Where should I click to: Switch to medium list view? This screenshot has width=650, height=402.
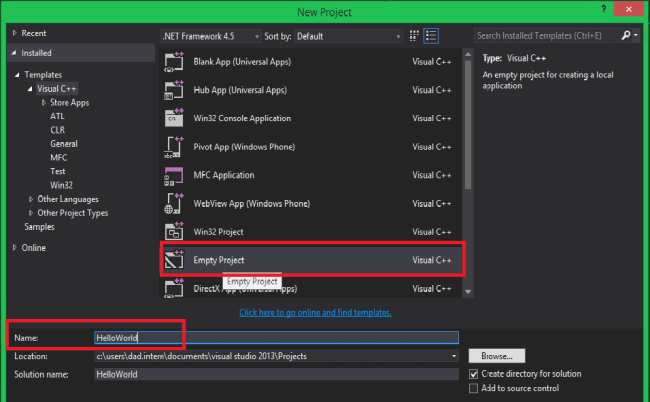[x=431, y=36]
